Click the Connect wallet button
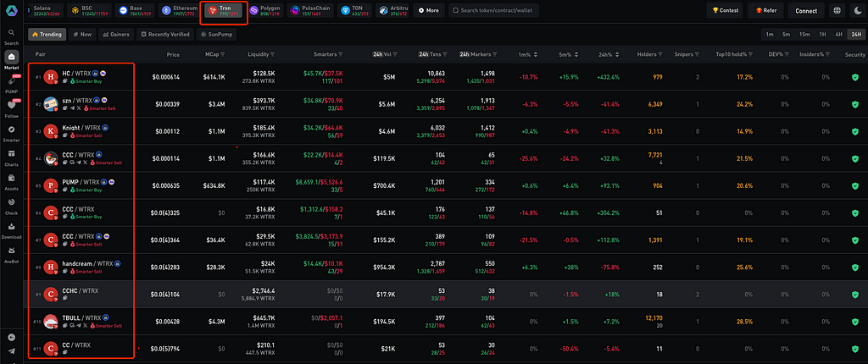868x364 pixels. pos(806,10)
